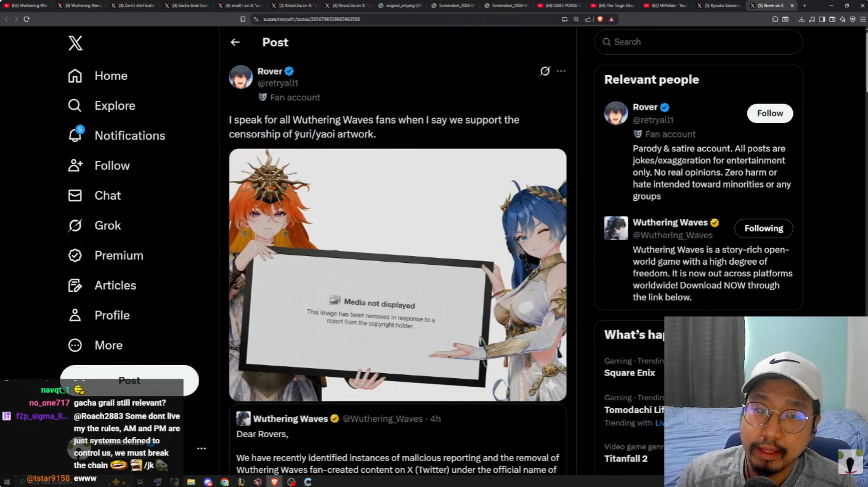868x487 pixels.
Task: Open Wuthering Waves avatar in Relevant people
Action: point(615,228)
